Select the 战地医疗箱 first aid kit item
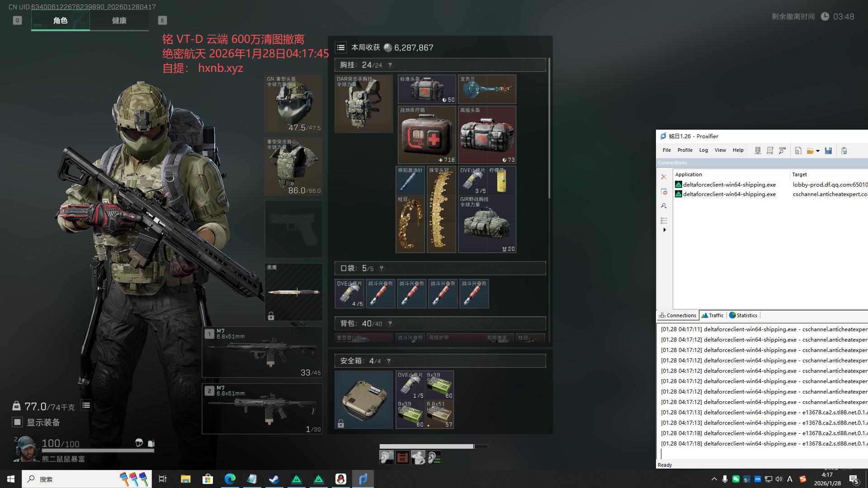The image size is (868, 488). pos(427,135)
